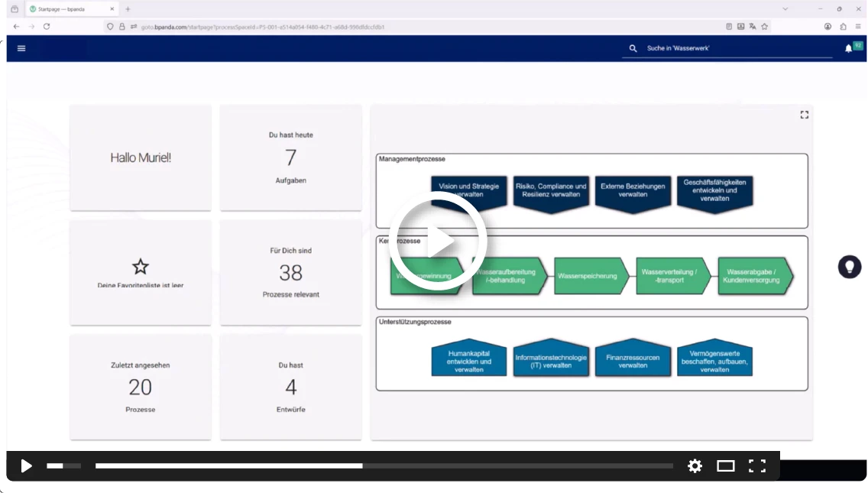Toggle video theater mode
Screen dimensions: 868x493
725,465
